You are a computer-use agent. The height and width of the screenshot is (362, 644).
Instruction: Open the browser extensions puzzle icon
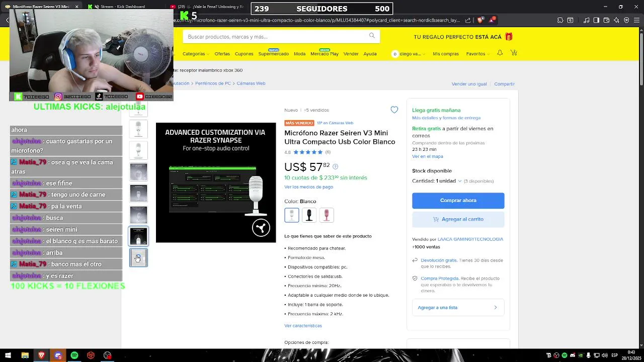pos(560,20)
